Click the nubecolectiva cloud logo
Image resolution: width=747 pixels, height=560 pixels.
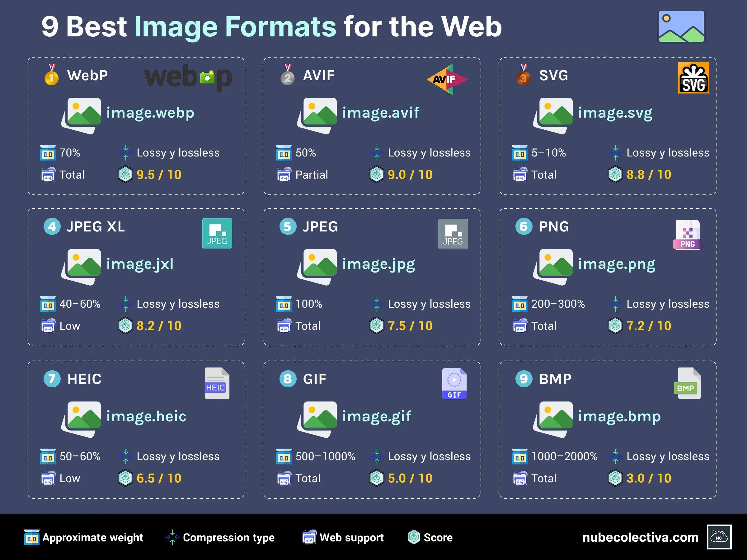click(719, 537)
